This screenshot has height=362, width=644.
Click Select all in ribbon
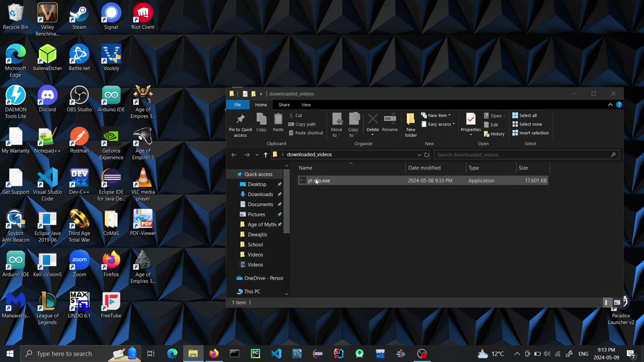coord(524,115)
